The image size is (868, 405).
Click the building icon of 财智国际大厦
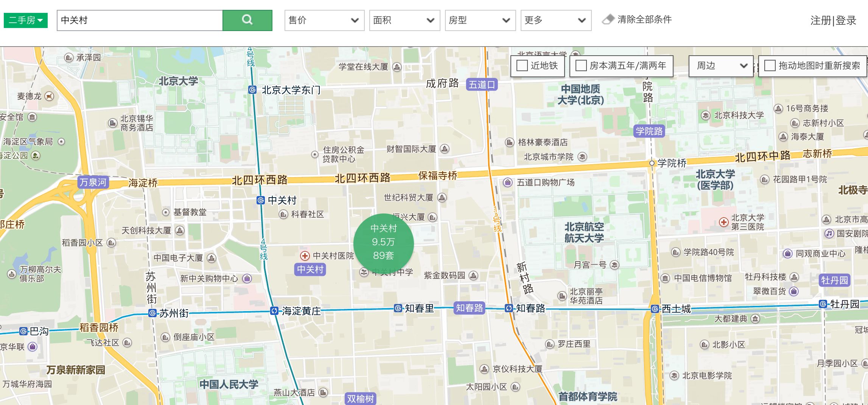point(445,149)
